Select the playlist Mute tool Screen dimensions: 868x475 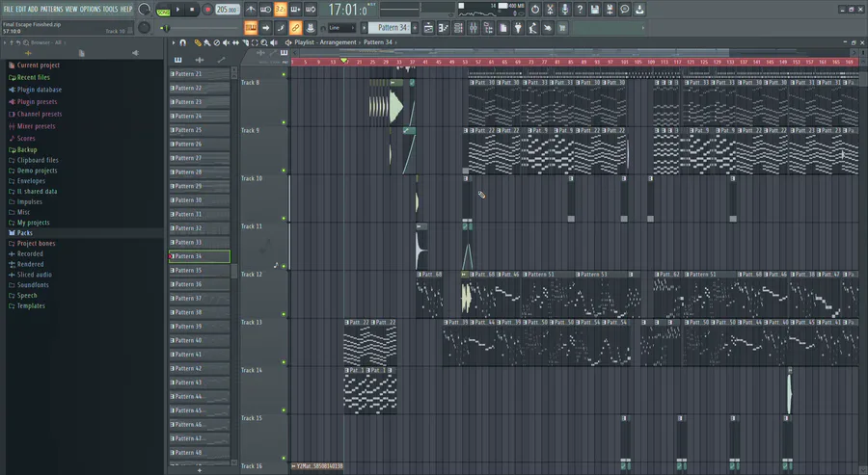[x=226, y=42]
